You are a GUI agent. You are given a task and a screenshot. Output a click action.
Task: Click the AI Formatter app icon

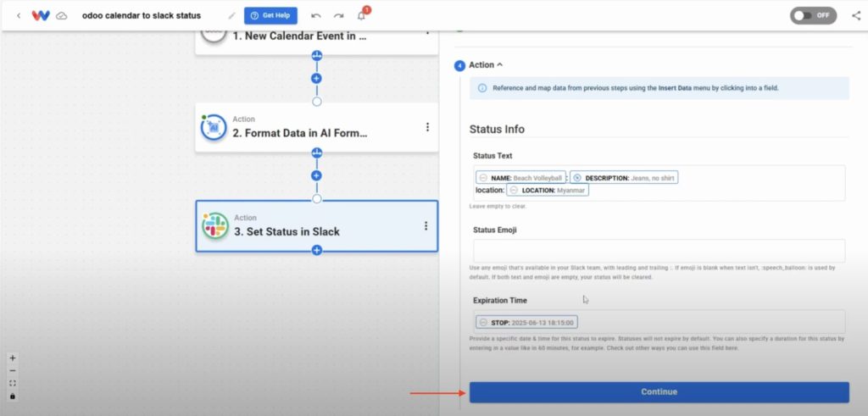(x=214, y=127)
